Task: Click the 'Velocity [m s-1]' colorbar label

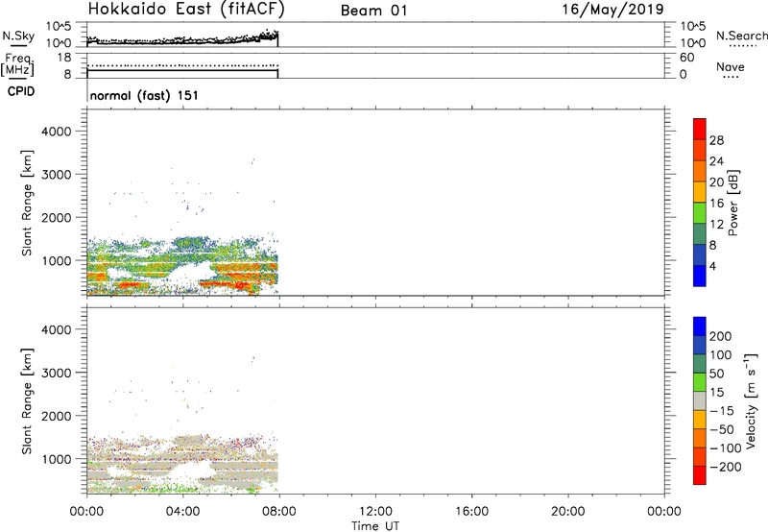Action: (751, 400)
